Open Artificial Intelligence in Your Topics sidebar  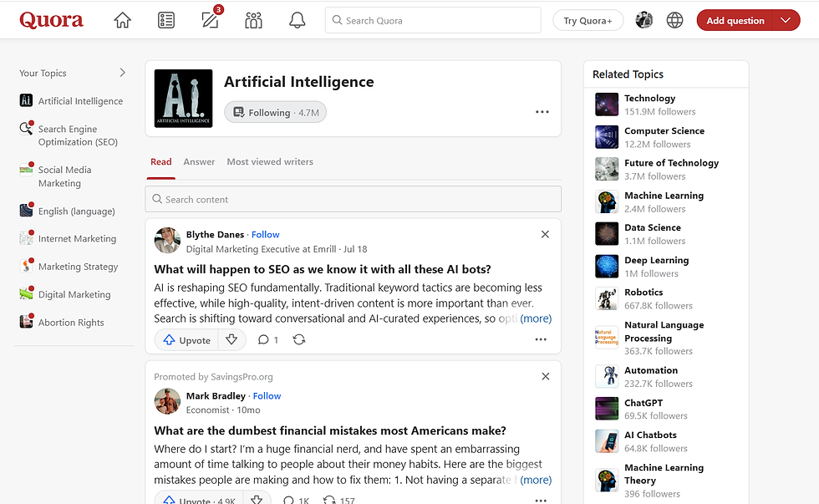72,101
